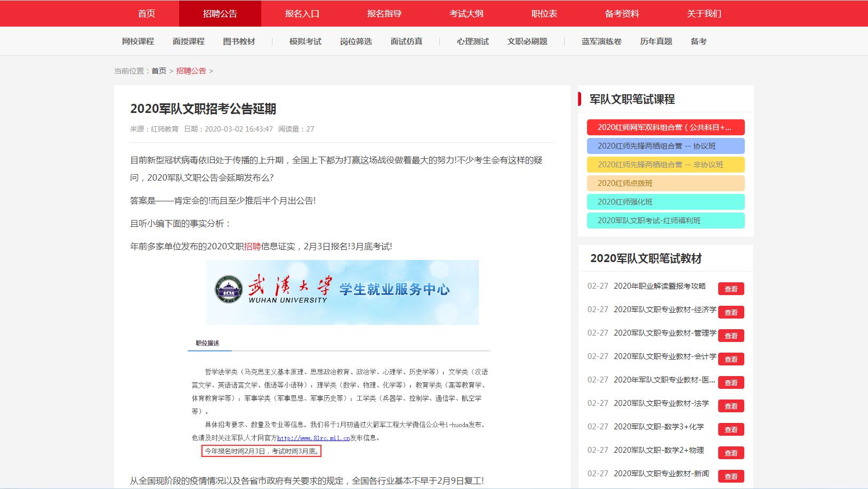Open the 模拟考试 link
The width and height of the screenshot is (868, 489).
pos(303,41)
